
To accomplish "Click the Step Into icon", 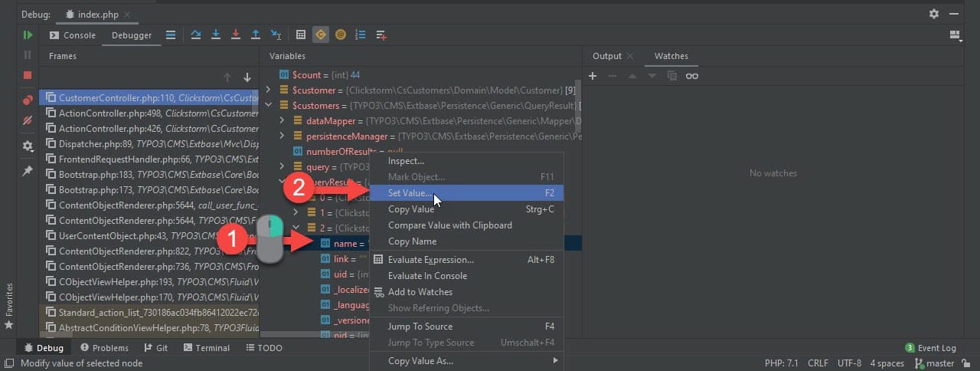I will (x=216, y=35).
